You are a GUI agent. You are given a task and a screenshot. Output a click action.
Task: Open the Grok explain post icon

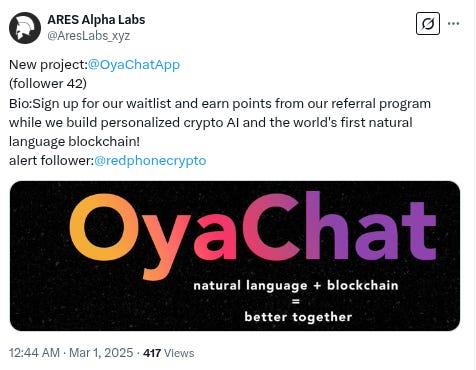428,24
